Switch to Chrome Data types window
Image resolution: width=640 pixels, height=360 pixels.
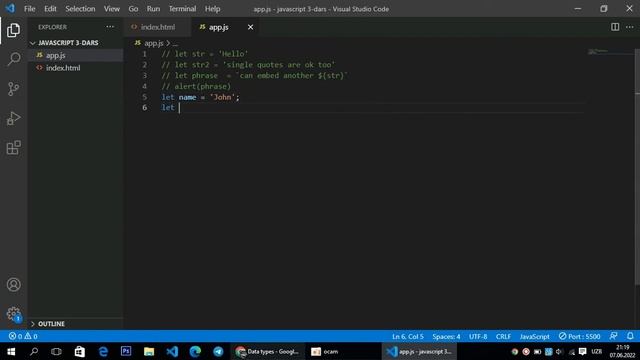[268, 351]
